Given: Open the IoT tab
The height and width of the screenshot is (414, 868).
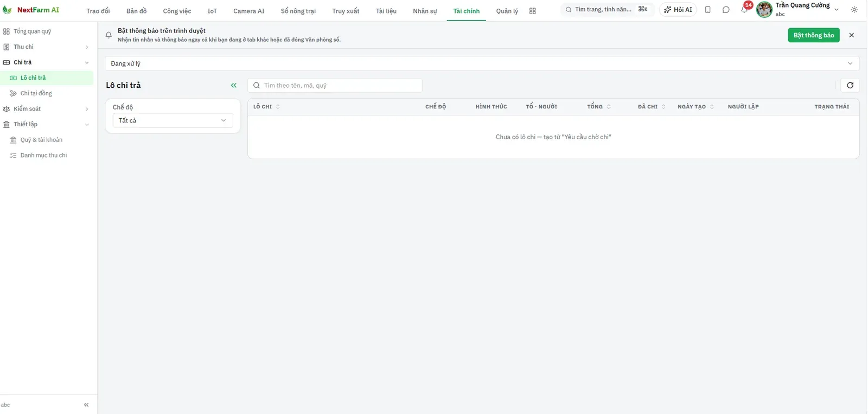Looking at the screenshot, I should (212, 11).
